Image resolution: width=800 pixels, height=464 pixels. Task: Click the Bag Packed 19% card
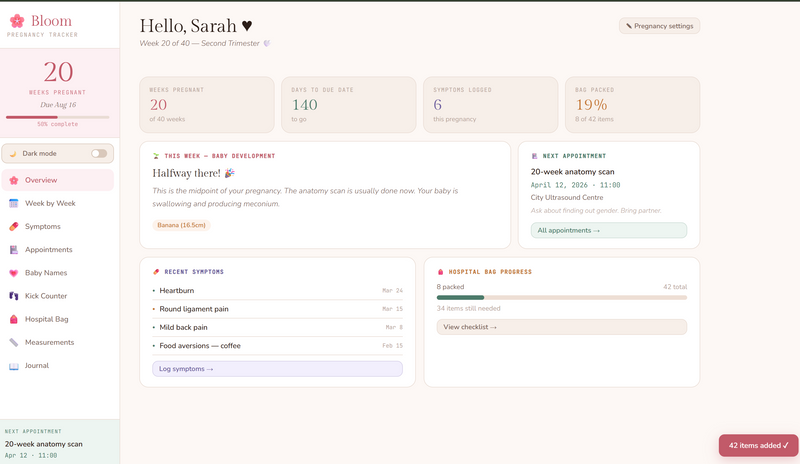632,105
